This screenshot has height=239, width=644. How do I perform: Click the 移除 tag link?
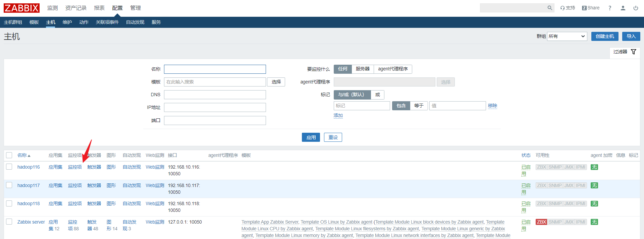pyautogui.click(x=493, y=106)
